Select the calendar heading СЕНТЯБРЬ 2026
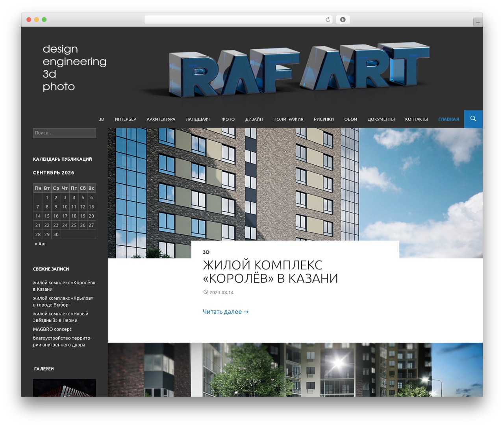This screenshot has width=504, height=427. (x=54, y=173)
